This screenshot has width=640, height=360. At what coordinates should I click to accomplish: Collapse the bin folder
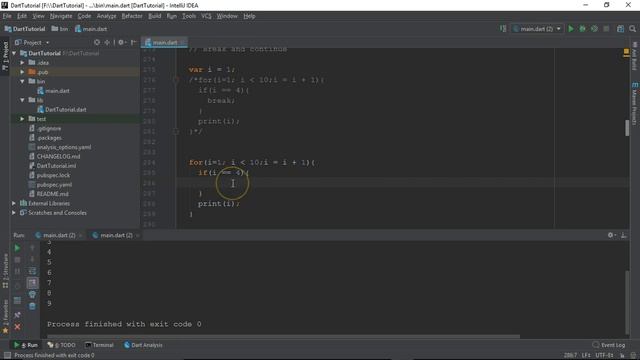pos(22,81)
